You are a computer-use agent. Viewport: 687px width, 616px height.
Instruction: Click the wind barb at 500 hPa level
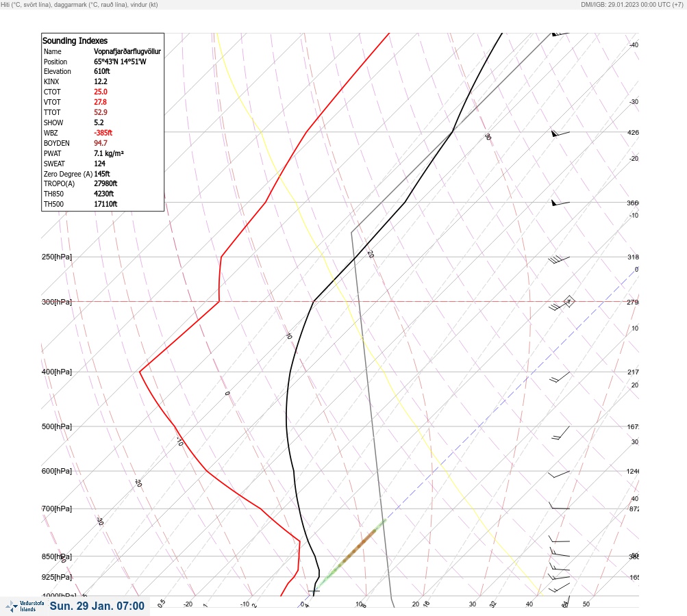561,433
